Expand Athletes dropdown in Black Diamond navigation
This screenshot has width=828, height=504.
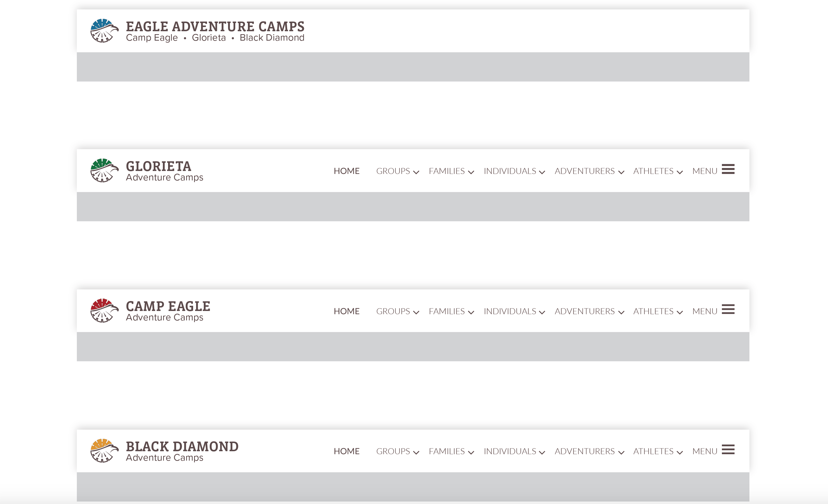pos(658,451)
